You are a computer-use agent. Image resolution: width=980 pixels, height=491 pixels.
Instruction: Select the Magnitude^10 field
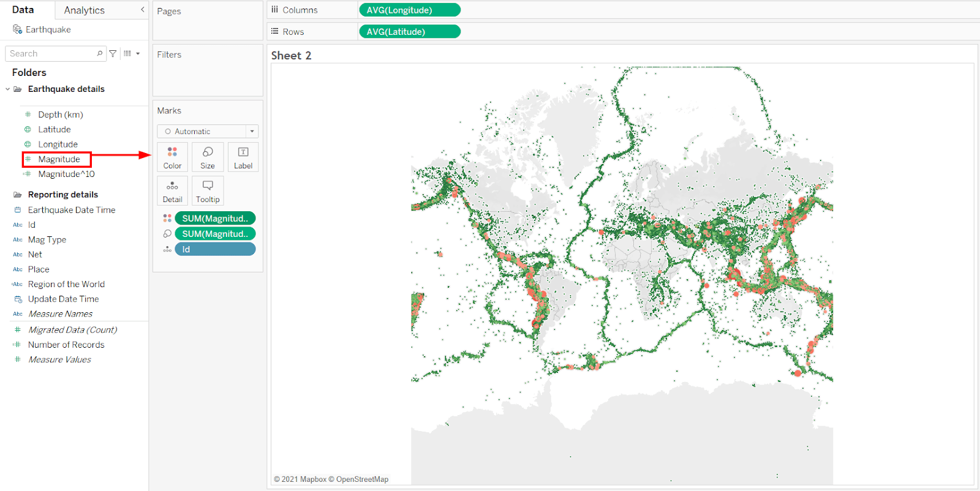(66, 174)
